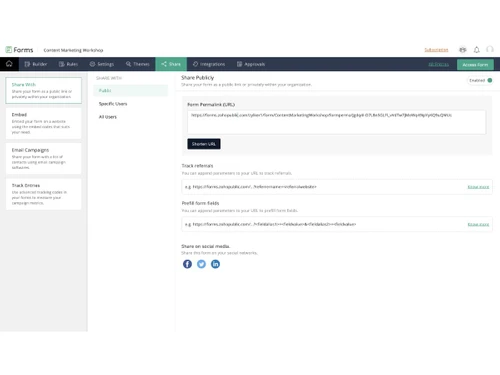The width and height of the screenshot is (500, 375).
Task: Open the user profile avatar
Action: (490, 49)
